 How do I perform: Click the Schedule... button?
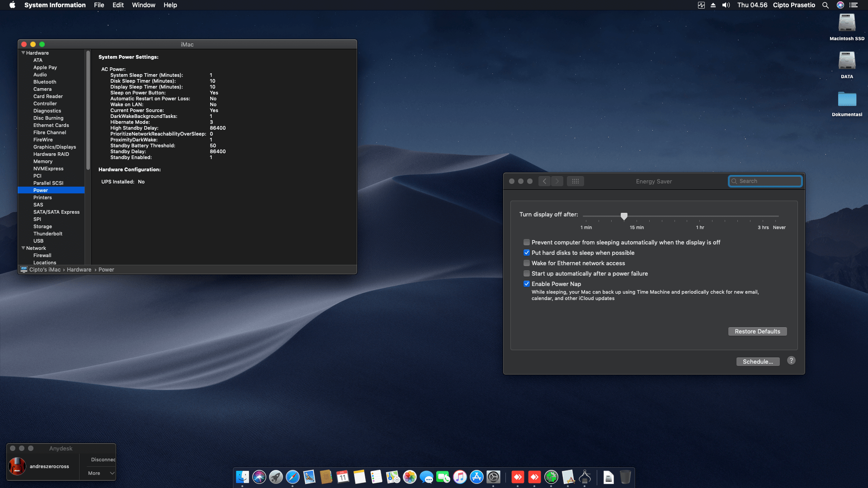point(758,361)
